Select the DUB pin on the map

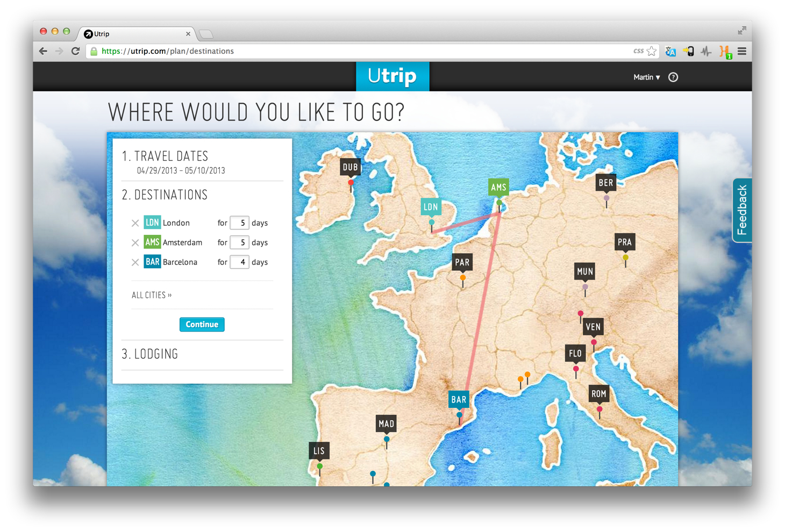tap(350, 167)
